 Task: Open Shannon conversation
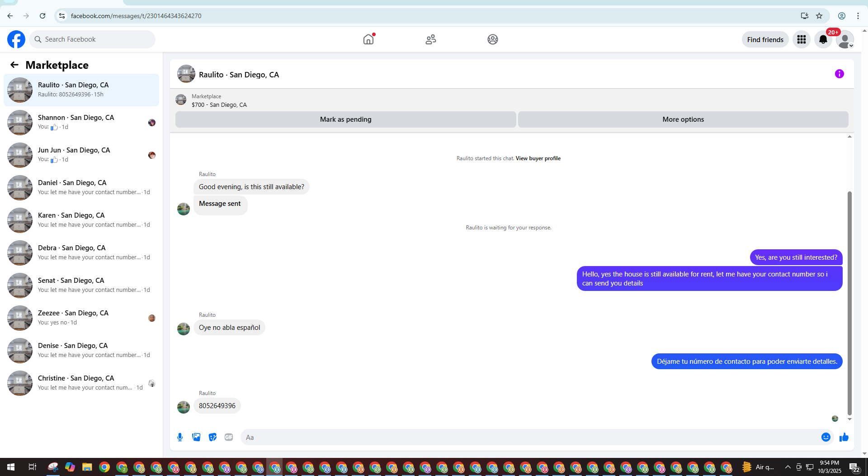(x=81, y=122)
